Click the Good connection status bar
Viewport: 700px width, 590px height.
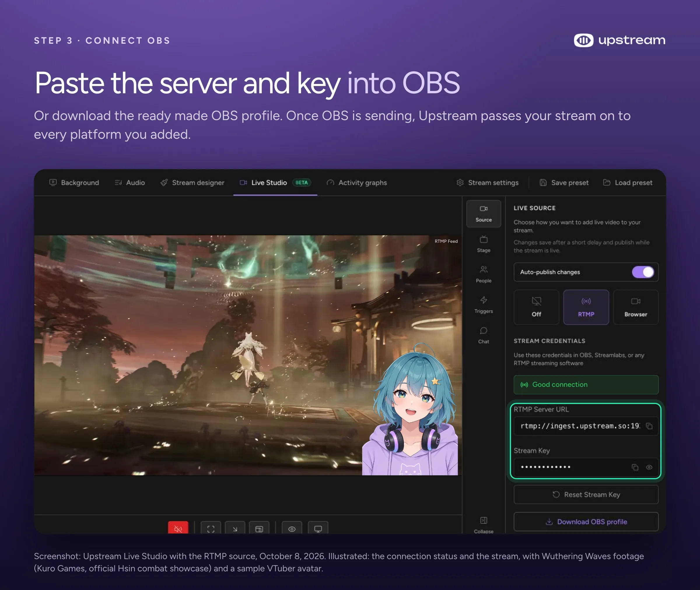tap(586, 385)
